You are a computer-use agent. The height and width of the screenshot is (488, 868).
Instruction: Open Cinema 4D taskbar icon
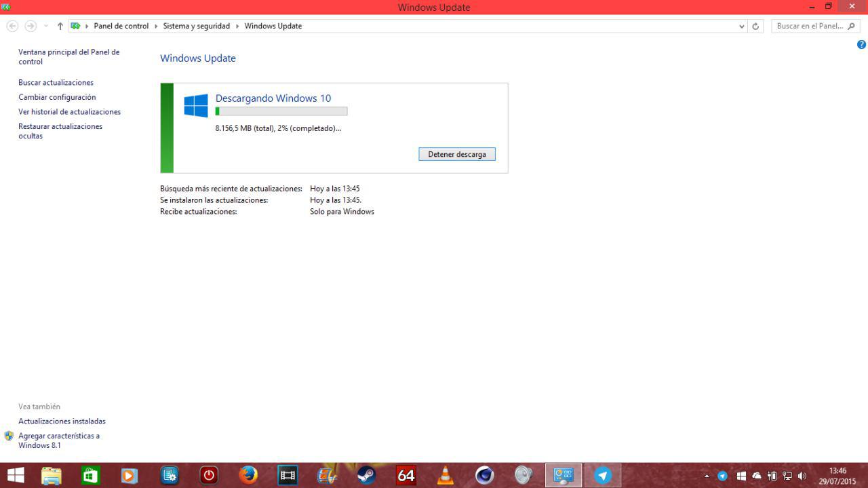point(484,475)
